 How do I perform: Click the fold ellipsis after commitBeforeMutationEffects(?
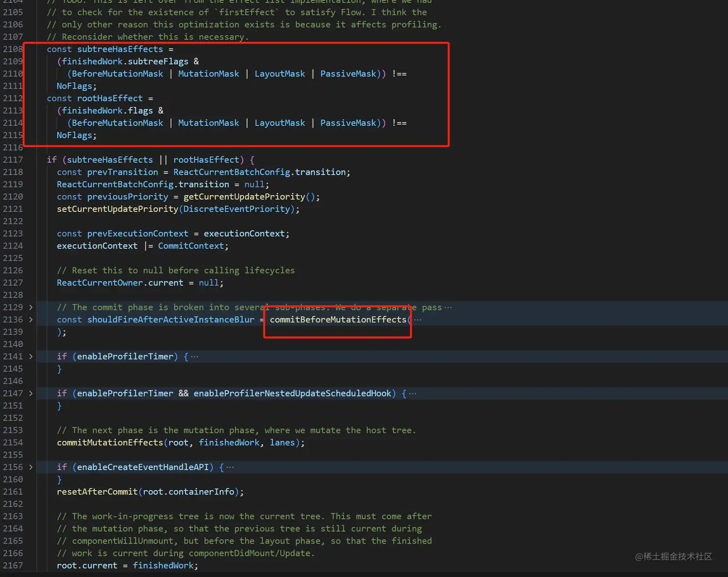pyautogui.click(x=417, y=320)
